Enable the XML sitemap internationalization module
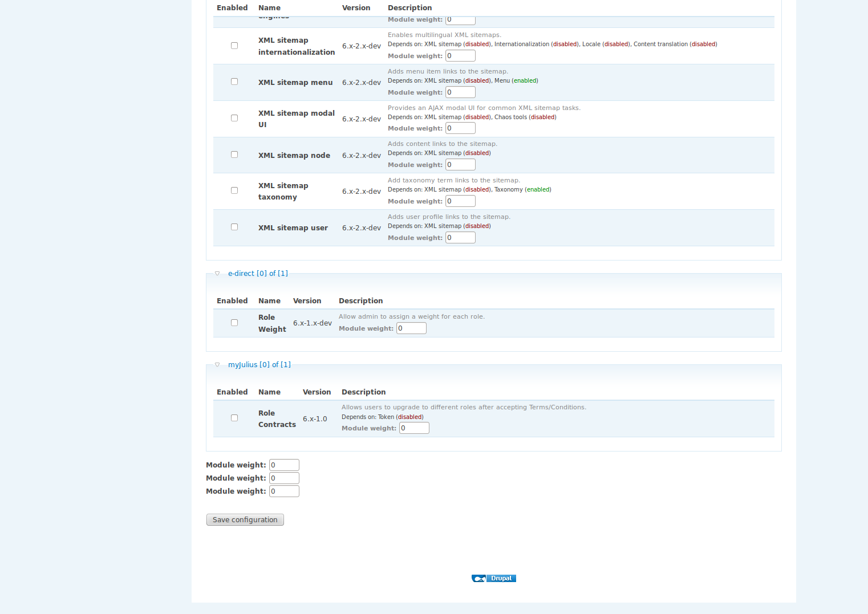 tap(234, 45)
